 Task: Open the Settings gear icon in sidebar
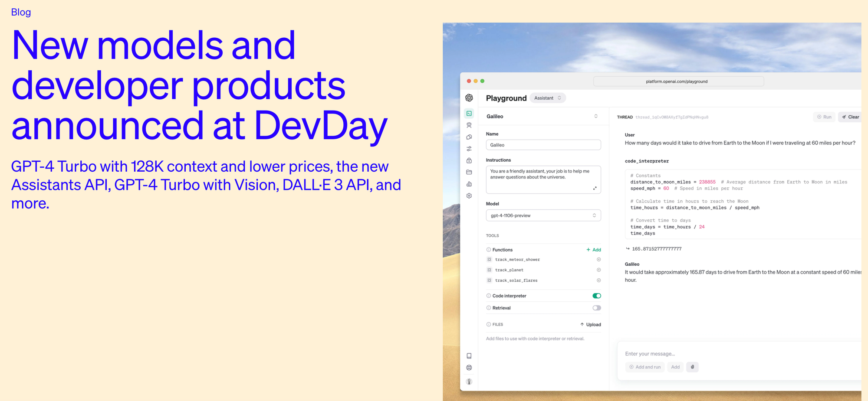(x=469, y=196)
